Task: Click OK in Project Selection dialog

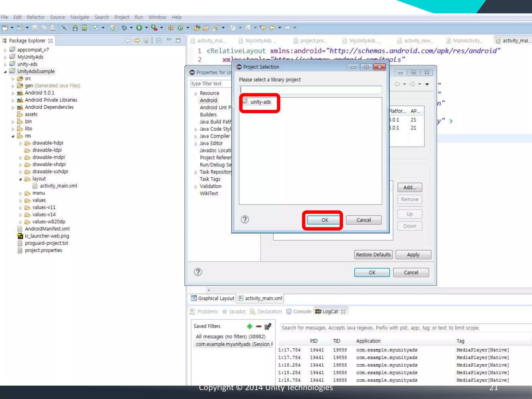Action: click(x=324, y=220)
